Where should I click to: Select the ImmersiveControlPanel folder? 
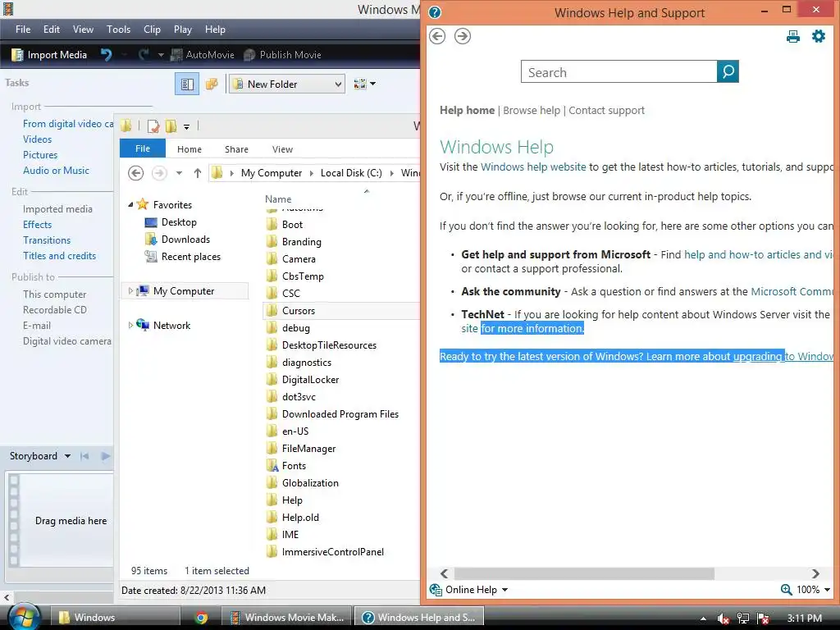pyautogui.click(x=325, y=552)
